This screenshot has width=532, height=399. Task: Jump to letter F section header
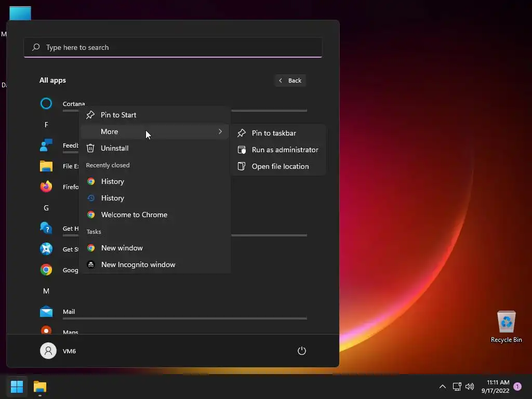coord(46,125)
